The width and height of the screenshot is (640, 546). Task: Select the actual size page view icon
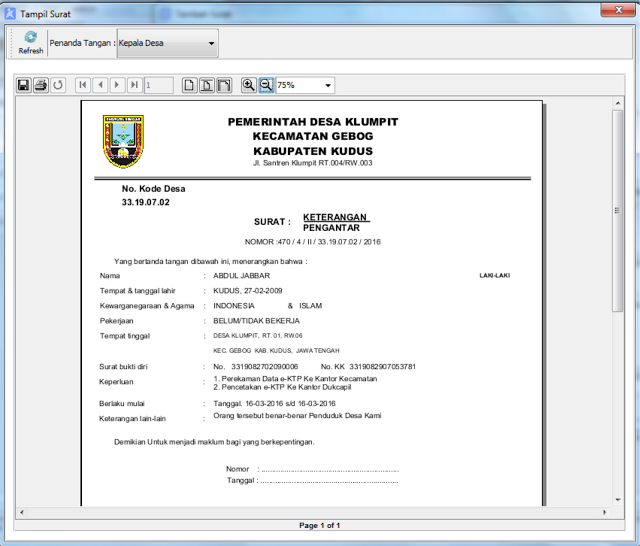[189, 85]
